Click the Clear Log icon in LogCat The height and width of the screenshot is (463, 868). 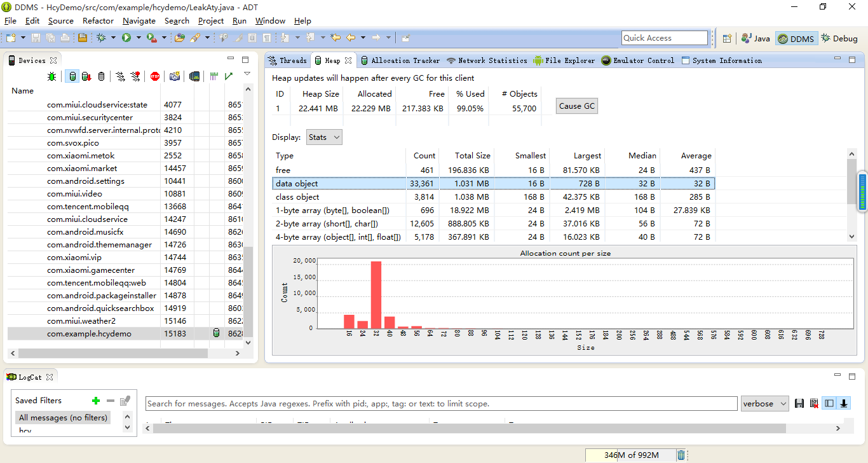pyautogui.click(x=814, y=403)
